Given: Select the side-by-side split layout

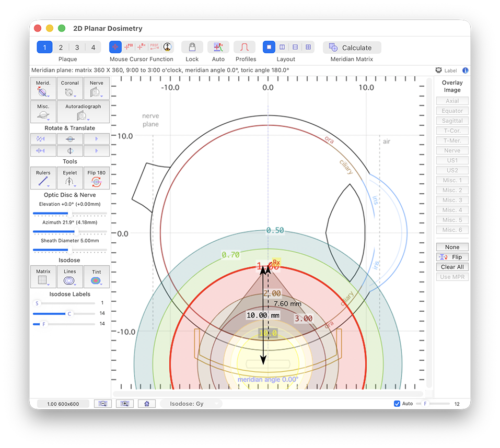Looking at the screenshot, I should click(282, 47).
